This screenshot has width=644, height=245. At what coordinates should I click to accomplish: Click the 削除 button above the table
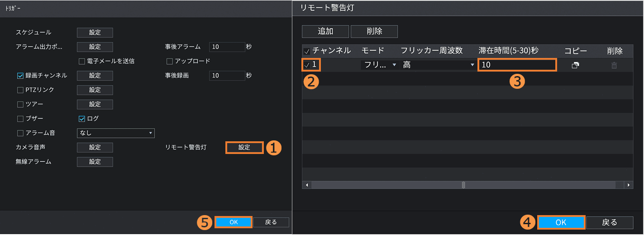tap(374, 31)
